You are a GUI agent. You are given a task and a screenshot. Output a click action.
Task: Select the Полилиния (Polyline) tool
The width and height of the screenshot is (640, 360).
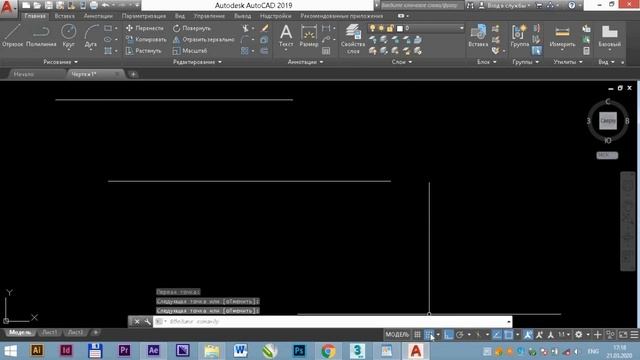pyautogui.click(x=41, y=36)
